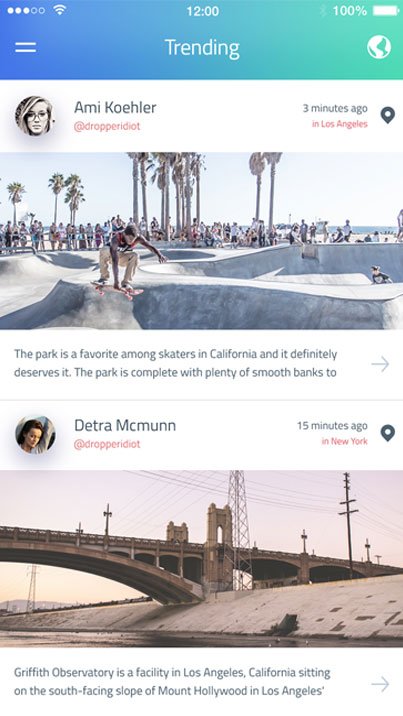This screenshot has width=403, height=716.
Task: Tap the 'in New York' location link
Action: tap(345, 441)
